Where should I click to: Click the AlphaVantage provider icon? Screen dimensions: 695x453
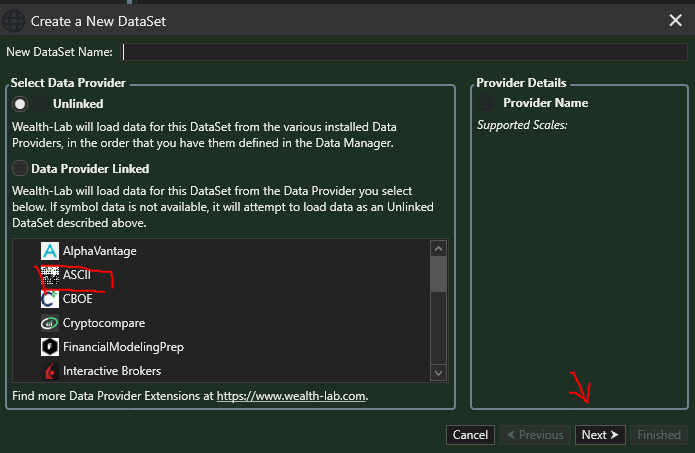49,250
